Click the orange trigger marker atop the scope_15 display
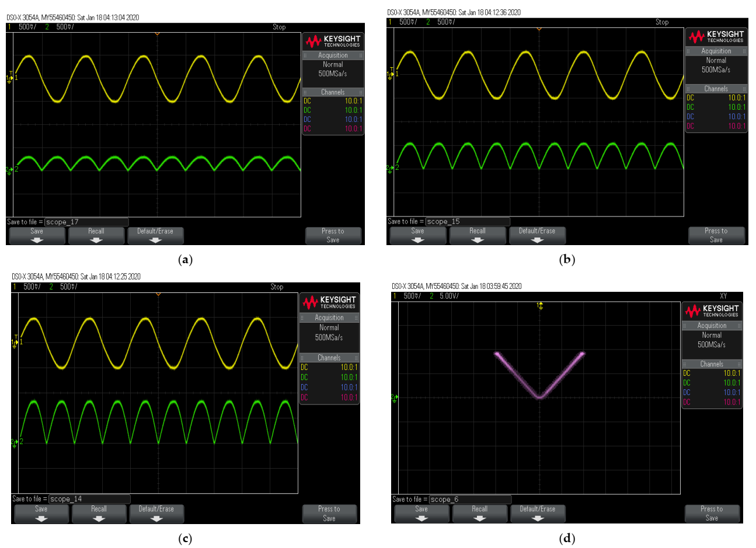This screenshot has height=548, width=756. coord(539,29)
